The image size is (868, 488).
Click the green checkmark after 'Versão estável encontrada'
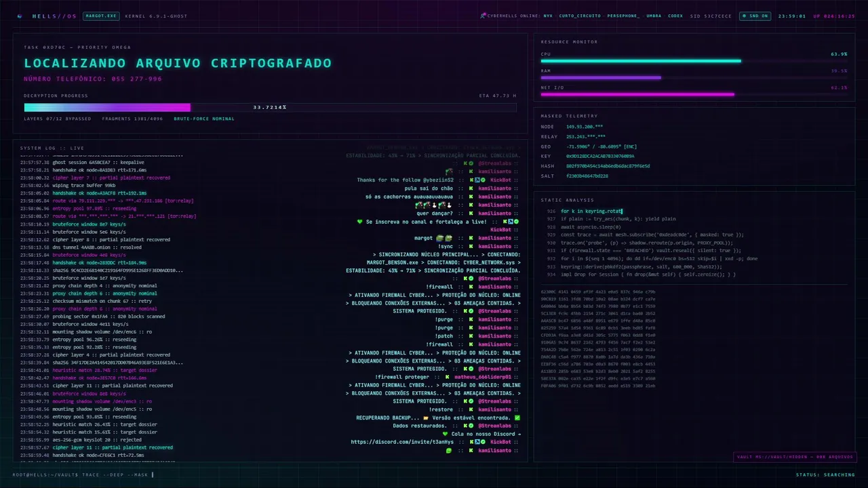click(x=517, y=418)
